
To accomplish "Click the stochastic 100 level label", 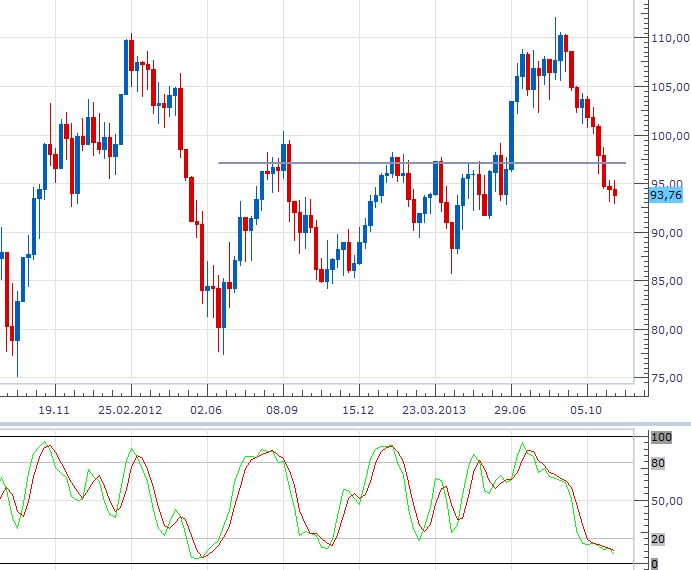I will tap(661, 437).
